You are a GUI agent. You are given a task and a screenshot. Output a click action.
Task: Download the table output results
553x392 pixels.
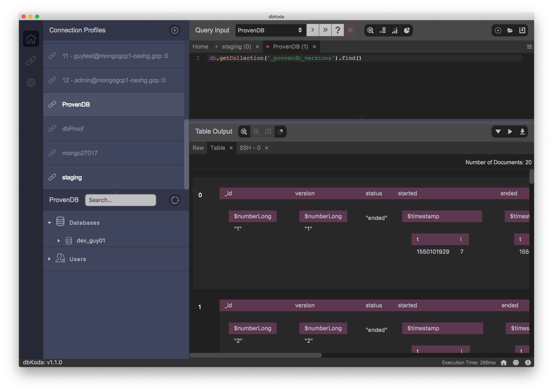click(522, 132)
